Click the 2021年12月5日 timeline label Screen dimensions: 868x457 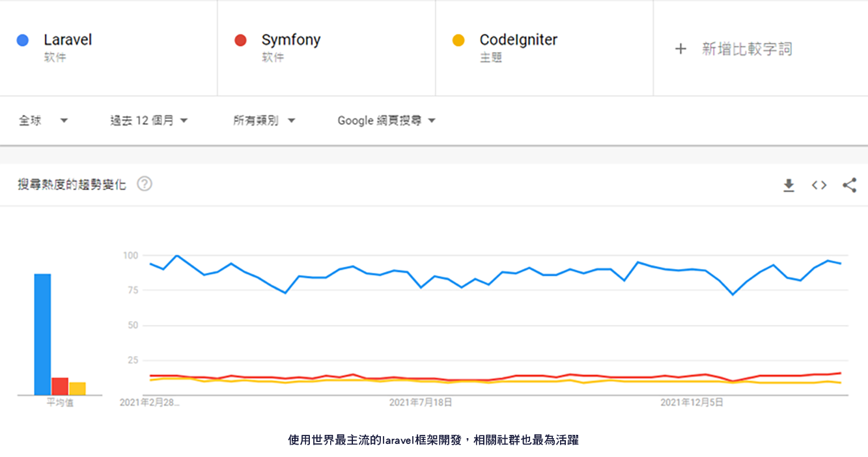point(692,403)
